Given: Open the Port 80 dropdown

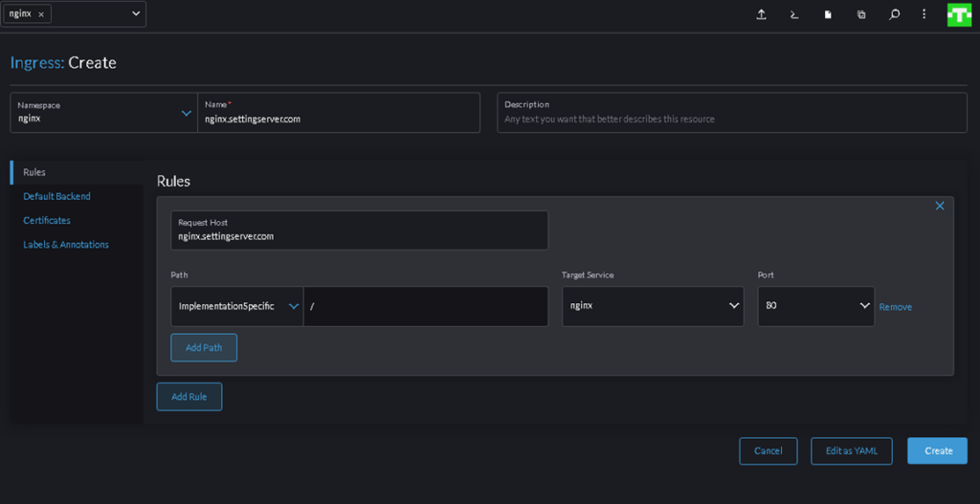Looking at the screenshot, I should pyautogui.click(x=815, y=306).
